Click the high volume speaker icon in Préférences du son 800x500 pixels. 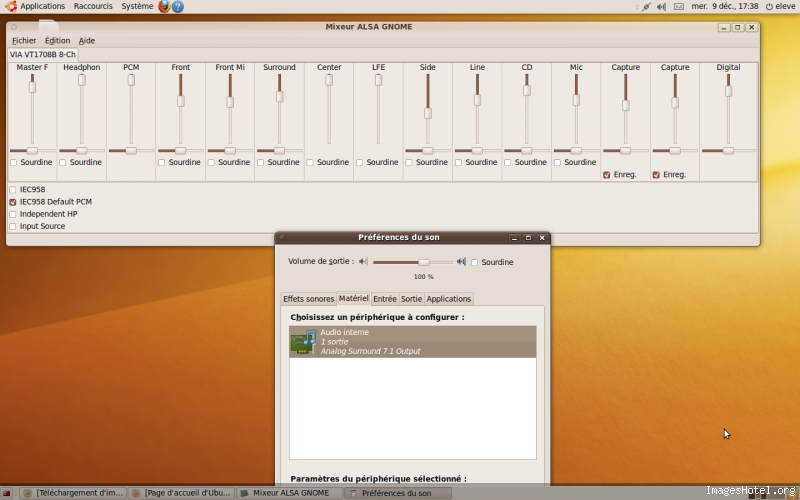[x=461, y=261]
